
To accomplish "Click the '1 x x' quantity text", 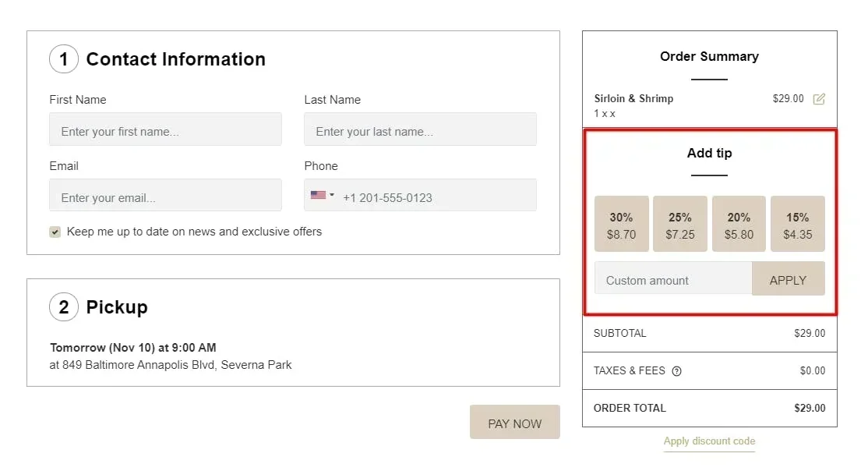I will pyautogui.click(x=605, y=114).
